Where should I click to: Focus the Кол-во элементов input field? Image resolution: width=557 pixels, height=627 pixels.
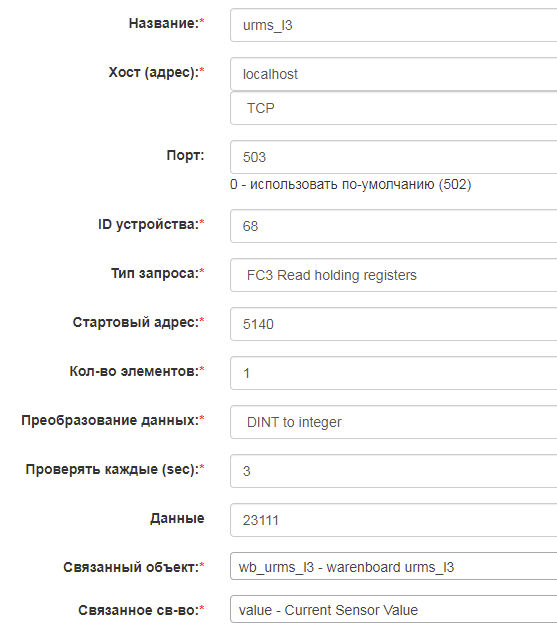click(393, 373)
